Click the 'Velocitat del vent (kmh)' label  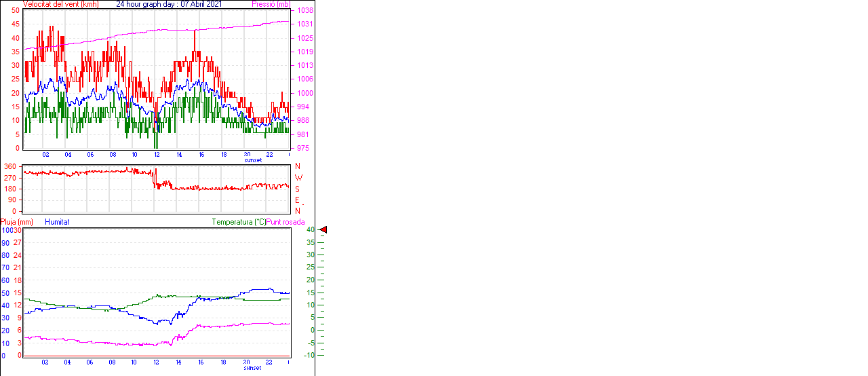60,4
